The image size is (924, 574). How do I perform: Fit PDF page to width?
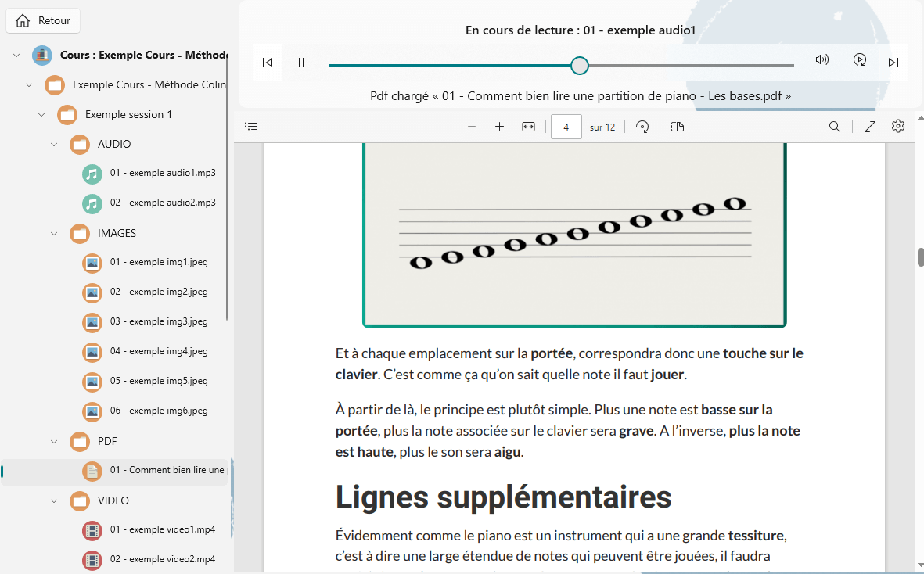point(529,127)
